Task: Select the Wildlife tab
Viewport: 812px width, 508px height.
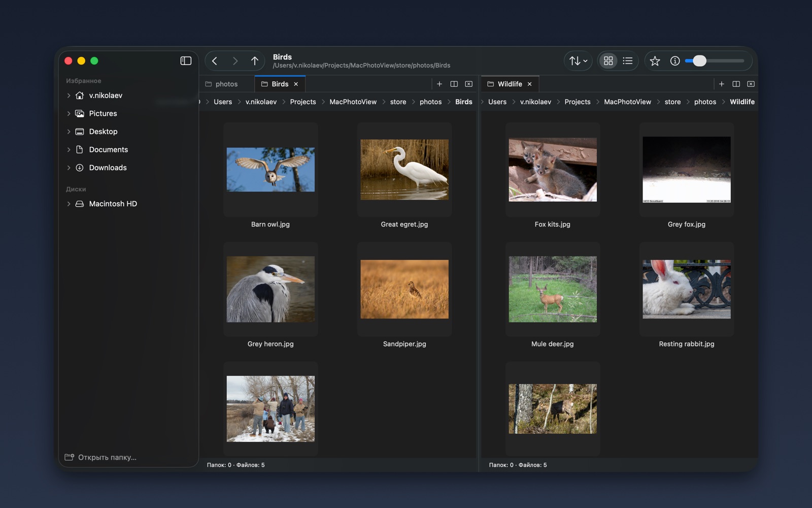Action: [x=510, y=84]
